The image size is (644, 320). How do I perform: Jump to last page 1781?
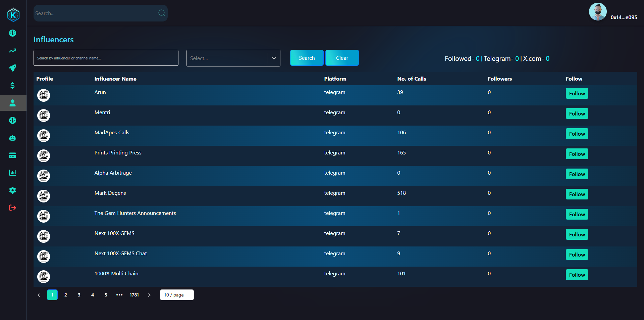click(134, 295)
